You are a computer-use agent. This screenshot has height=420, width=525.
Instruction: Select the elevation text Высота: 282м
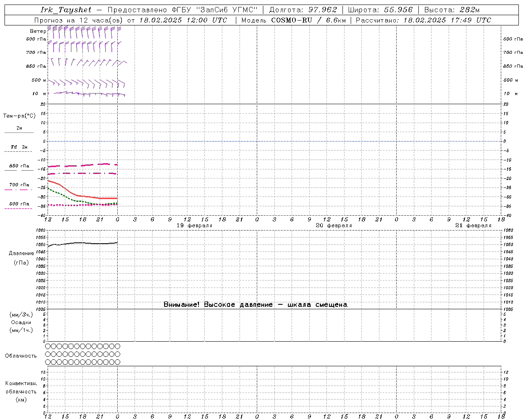click(x=452, y=10)
